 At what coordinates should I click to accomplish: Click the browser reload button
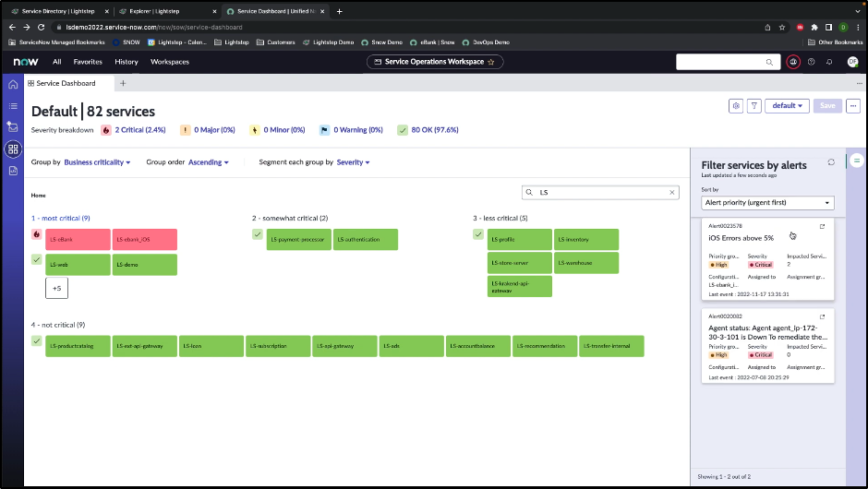[41, 27]
